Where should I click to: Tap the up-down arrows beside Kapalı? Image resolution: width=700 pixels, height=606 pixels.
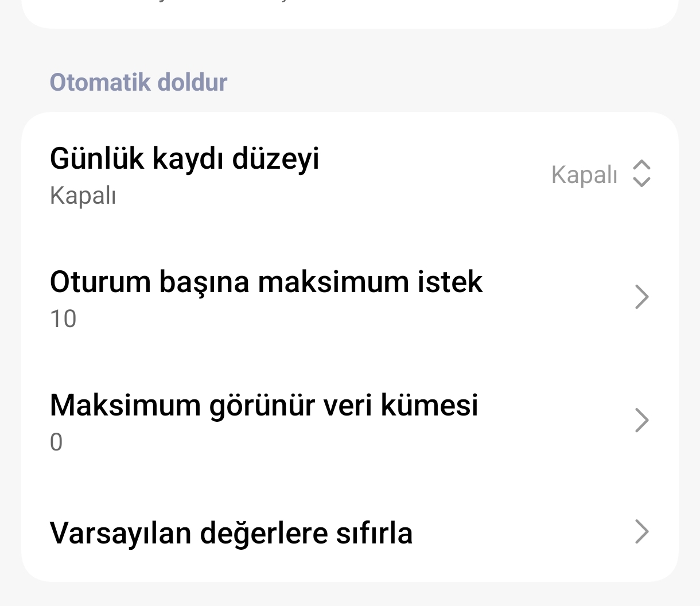pos(641,173)
